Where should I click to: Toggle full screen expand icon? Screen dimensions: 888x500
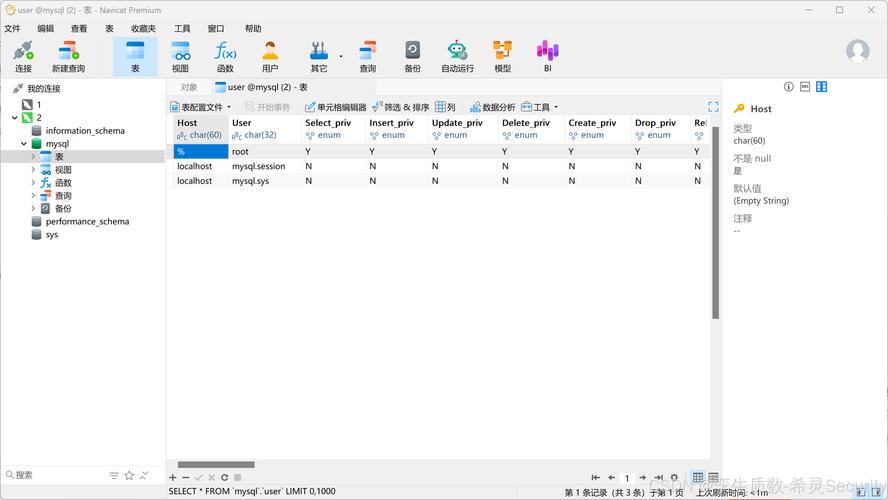click(x=714, y=107)
